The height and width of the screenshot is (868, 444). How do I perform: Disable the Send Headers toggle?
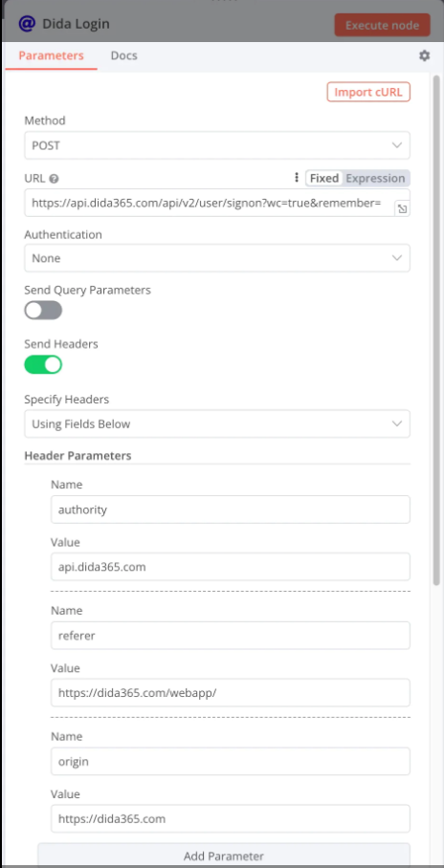(x=43, y=364)
